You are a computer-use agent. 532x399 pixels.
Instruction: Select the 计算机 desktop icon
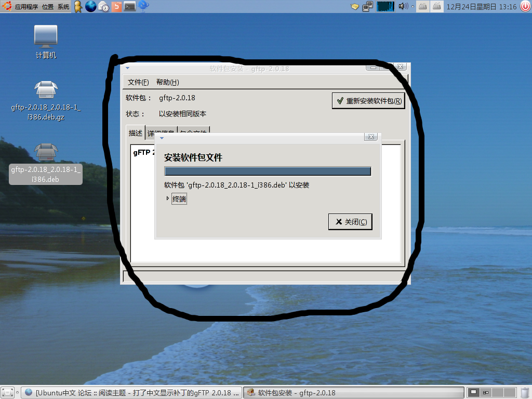pyautogui.click(x=46, y=42)
